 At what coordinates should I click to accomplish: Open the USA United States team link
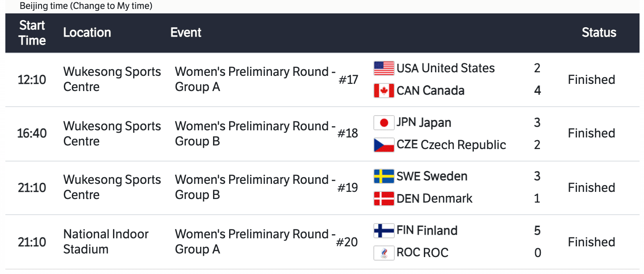[446, 68]
